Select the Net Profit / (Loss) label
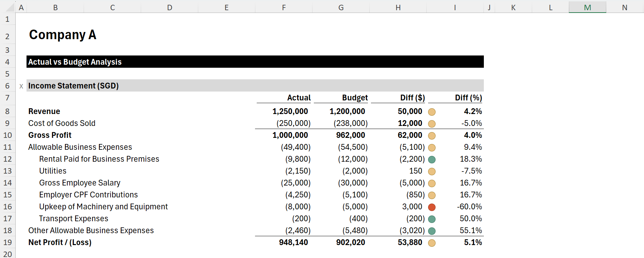The image size is (644, 258). (x=60, y=242)
